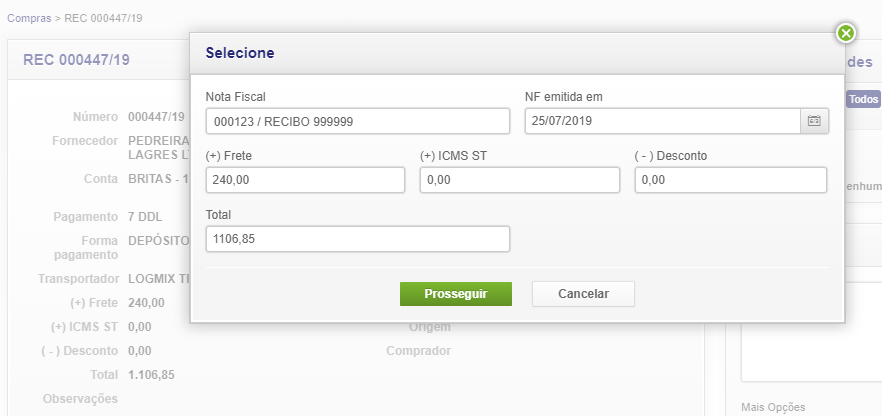Focus the Desconto input field

730,180
